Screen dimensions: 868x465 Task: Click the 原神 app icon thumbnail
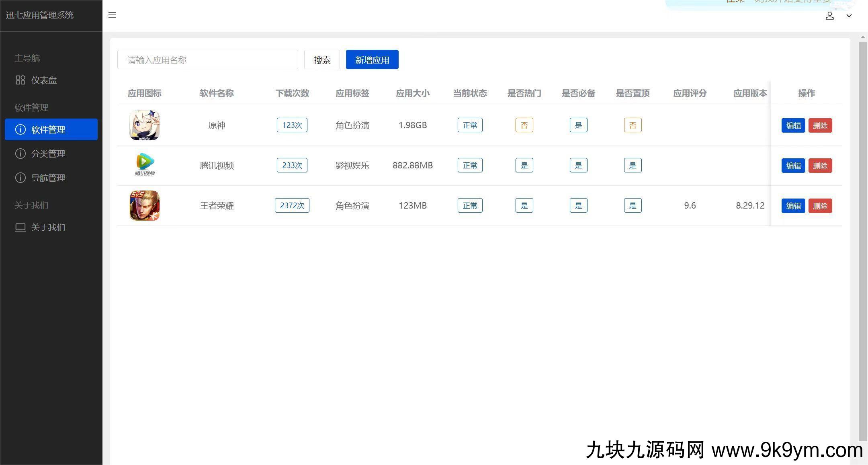click(x=145, y=125)
